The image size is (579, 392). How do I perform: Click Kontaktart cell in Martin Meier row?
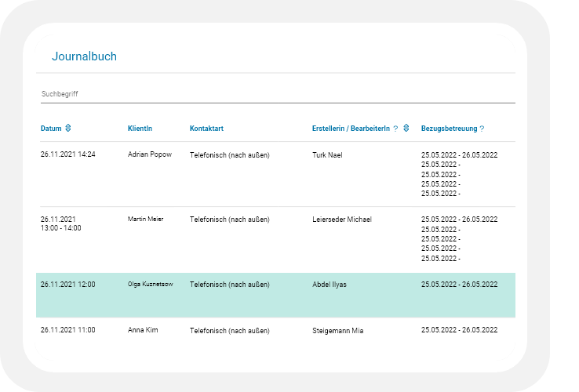tap(230, 220)
